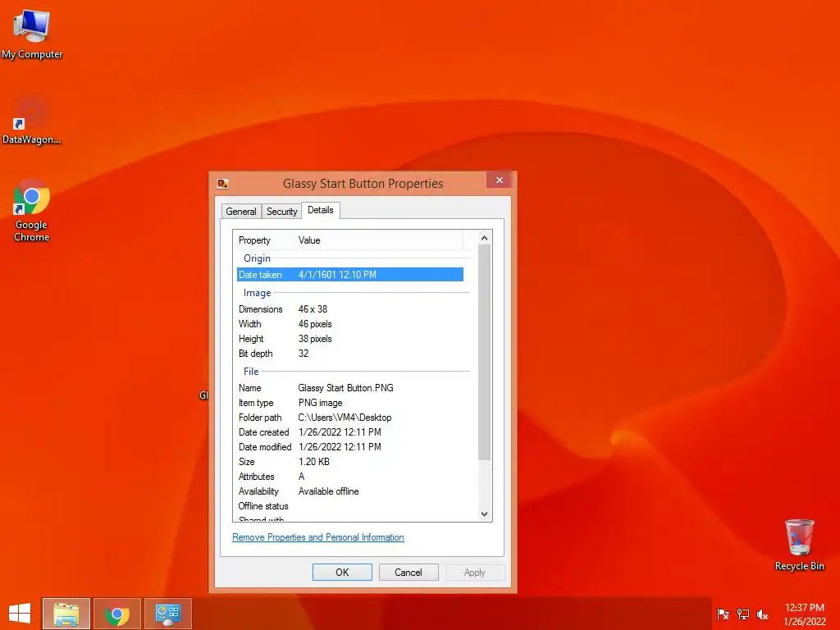
Task: Open taskbar clock showing 12:37 PM
Action: tap(805, 614)
